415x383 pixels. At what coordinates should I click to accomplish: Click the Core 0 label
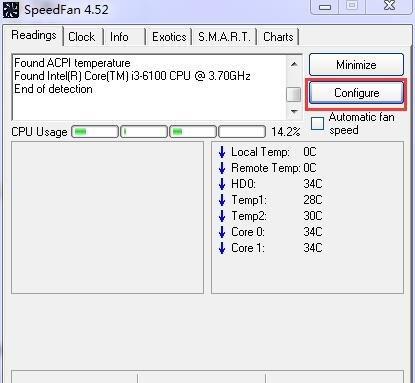(x=248, y=232)
